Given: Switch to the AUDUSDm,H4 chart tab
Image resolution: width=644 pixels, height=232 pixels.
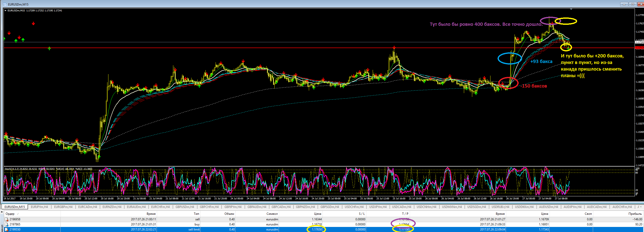Looking at the screenshot, I should [548, 207].
